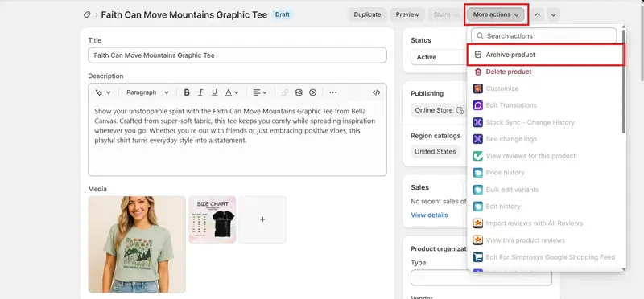Switch to HTML code view

[x=376, y=92]
